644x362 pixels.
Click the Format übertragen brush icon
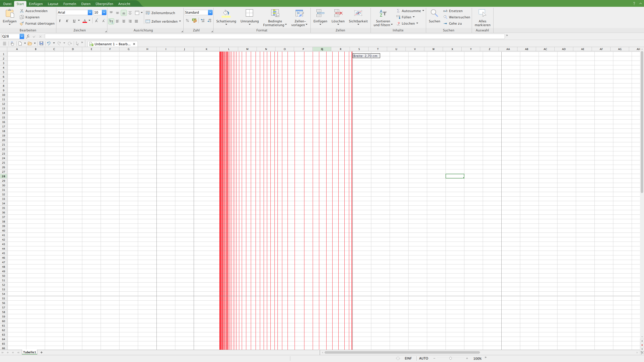pyautogui.click(x=22, y=23)
